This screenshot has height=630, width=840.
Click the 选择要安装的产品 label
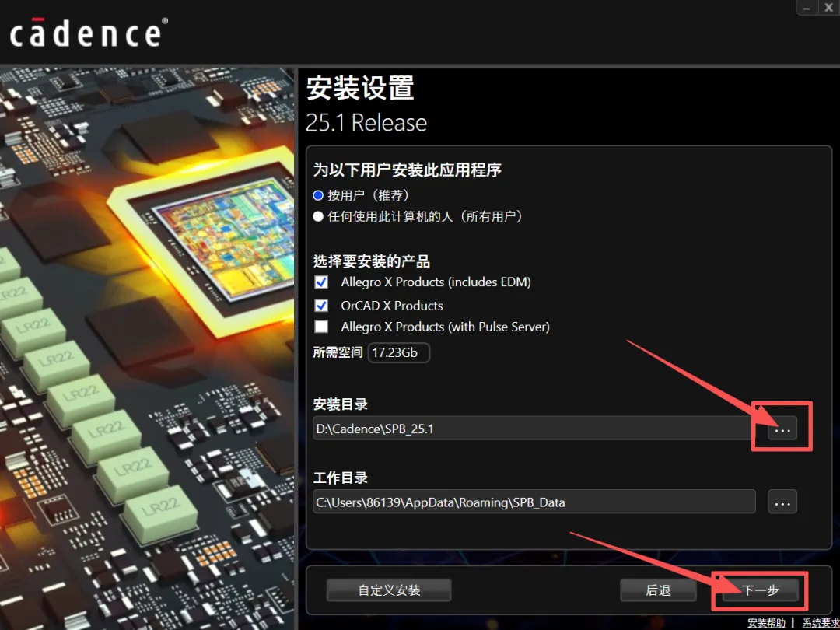pyautogui.click(x=371, y=261)
